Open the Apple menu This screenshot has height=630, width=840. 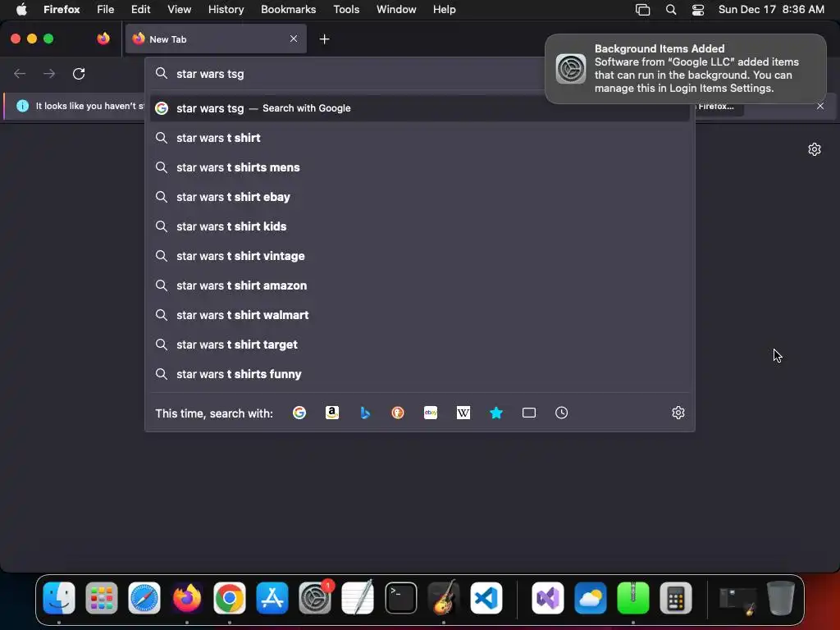point(21,9)
